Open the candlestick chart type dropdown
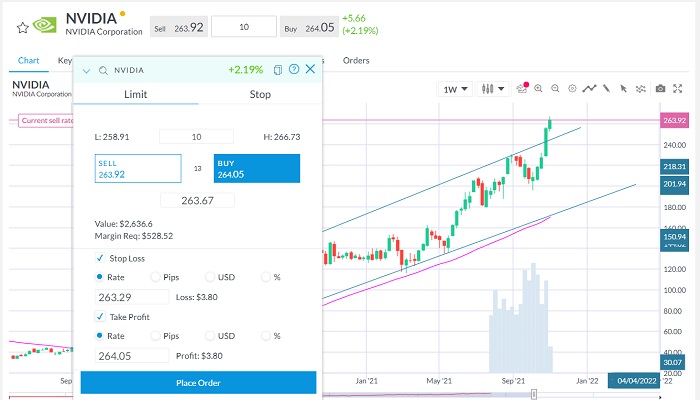The height and width of the screenshot is (400, 700). pyautogui.click(x=492, y=89)
